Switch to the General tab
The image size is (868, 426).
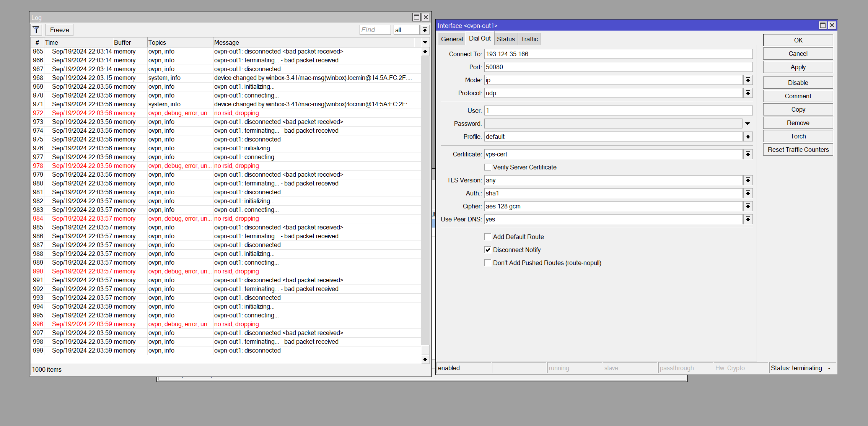[452, 39]
